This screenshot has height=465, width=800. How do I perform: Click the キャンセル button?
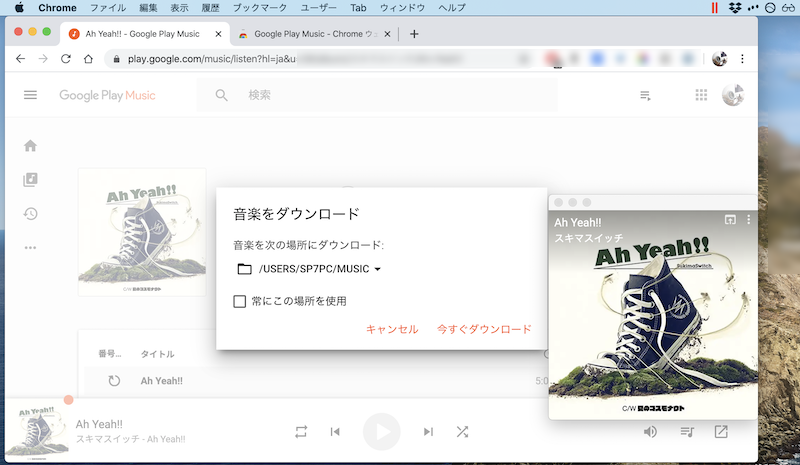[392, 329]
